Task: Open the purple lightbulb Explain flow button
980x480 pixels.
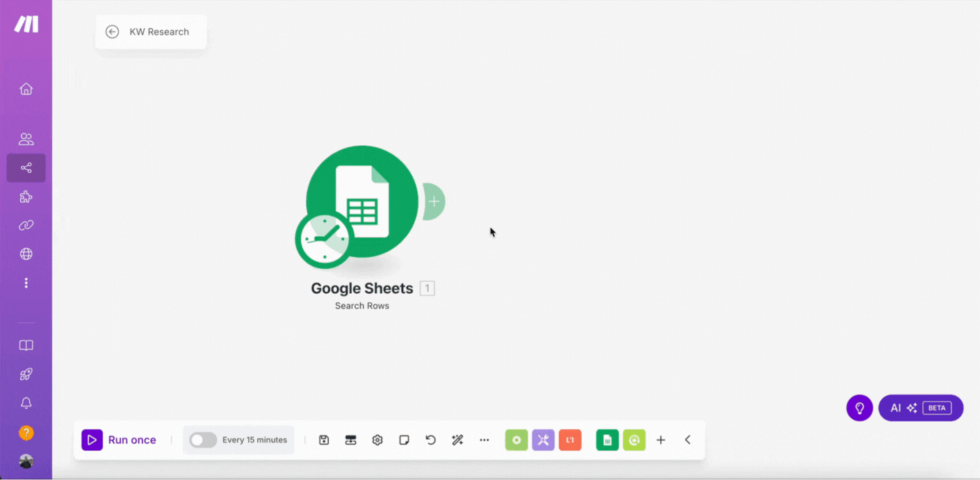Action: pyautogui.click(x=860, y=408)
